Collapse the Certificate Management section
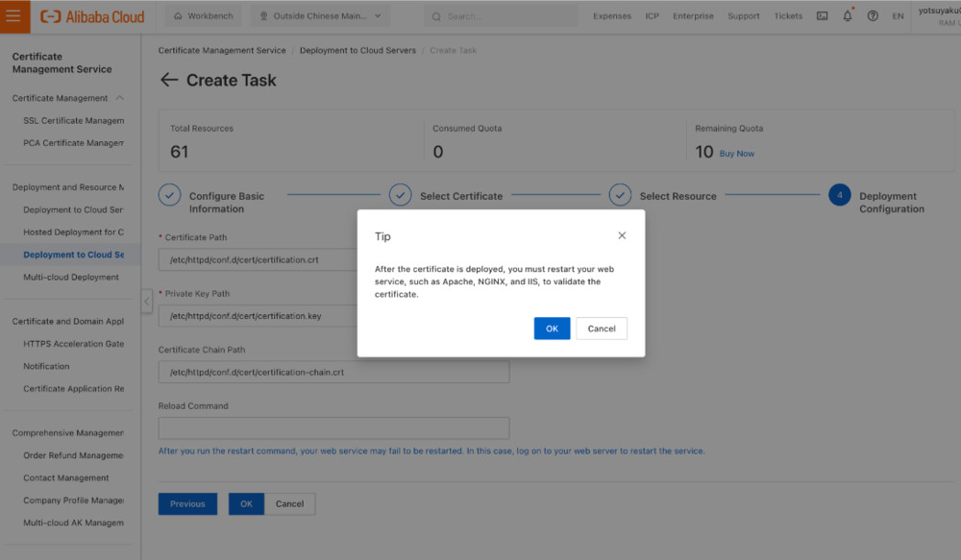Image resolution: width=961 pixels, height=560 pixels. coord(119,98)
